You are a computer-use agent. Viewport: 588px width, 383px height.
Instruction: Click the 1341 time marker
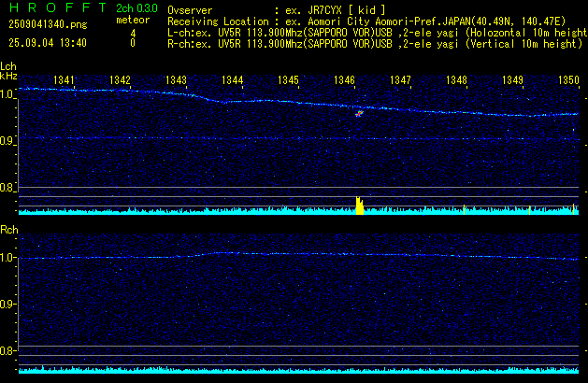tap(64, 80)
